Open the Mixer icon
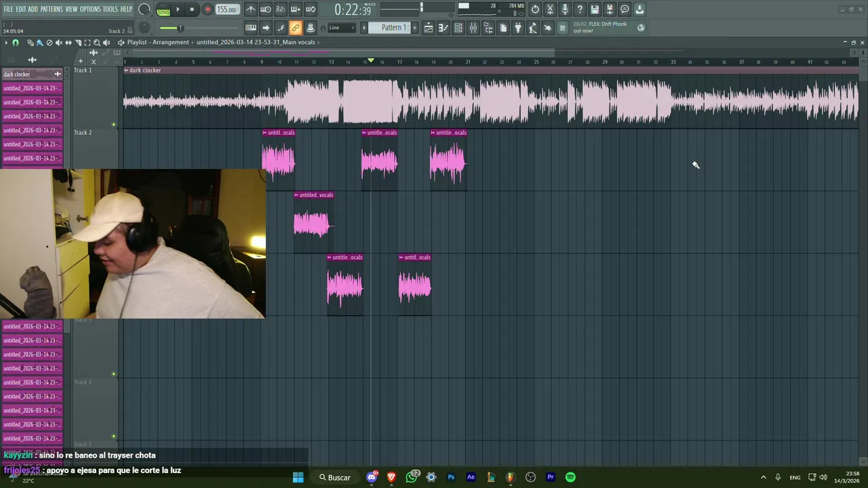Screen dimensions: 868x488 473,28
